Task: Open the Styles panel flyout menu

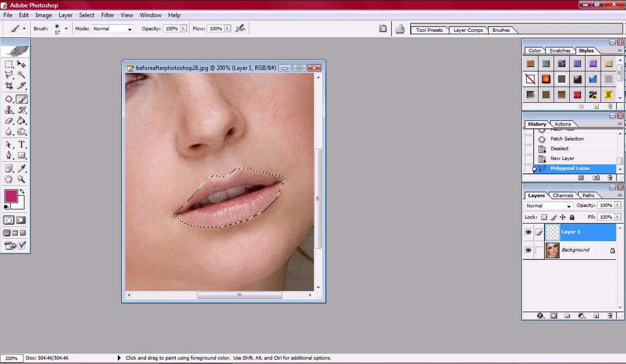Action: pyautogui.click(x=620, y=51)
